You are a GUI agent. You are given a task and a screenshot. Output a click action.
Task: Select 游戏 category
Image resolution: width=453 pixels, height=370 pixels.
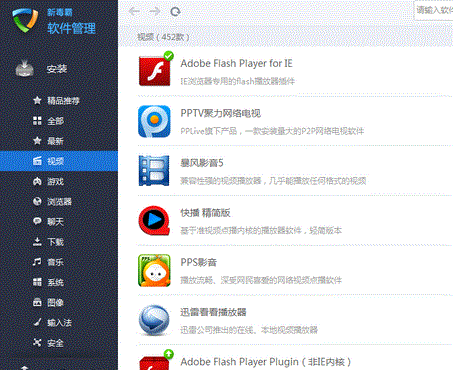click(59, 181)
